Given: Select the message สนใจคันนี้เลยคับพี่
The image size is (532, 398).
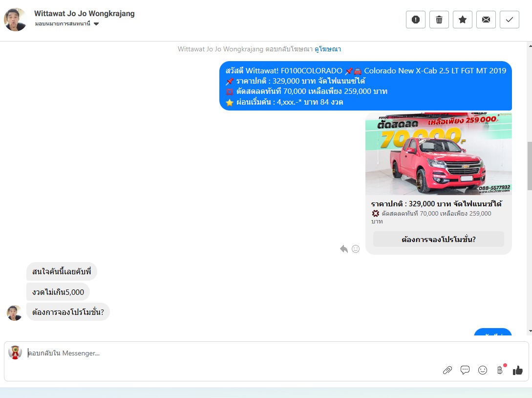Looking at the screenshot, I should (x=62, y=272).
